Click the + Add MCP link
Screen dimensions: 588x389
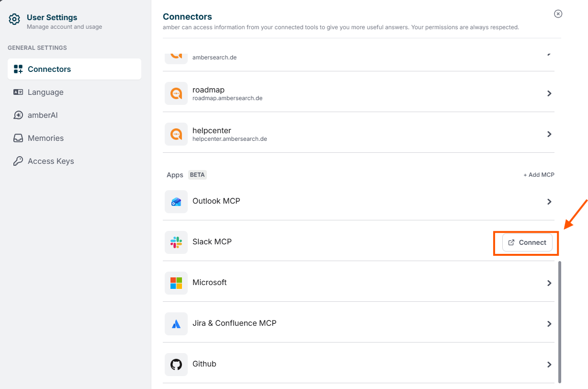click(x=539, y=175)
